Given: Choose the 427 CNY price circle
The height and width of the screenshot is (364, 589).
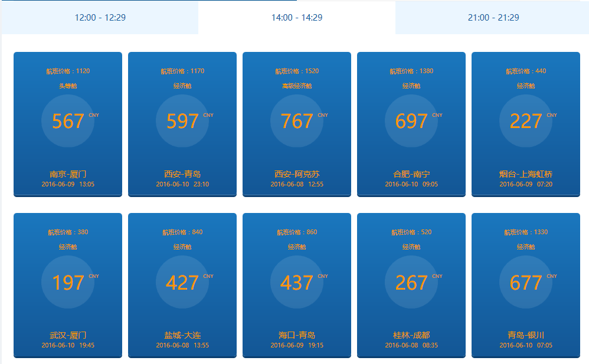Looking at the screenshot, I should [182, 282].
